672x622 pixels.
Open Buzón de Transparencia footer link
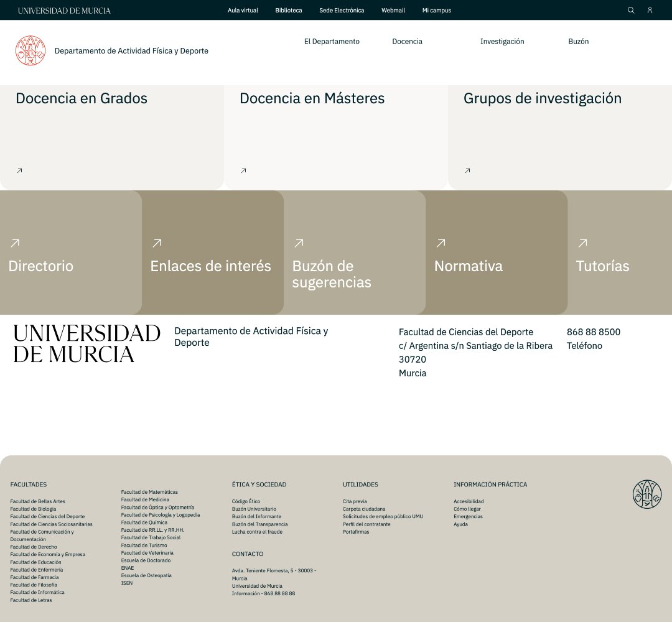[x=259, y=524]
